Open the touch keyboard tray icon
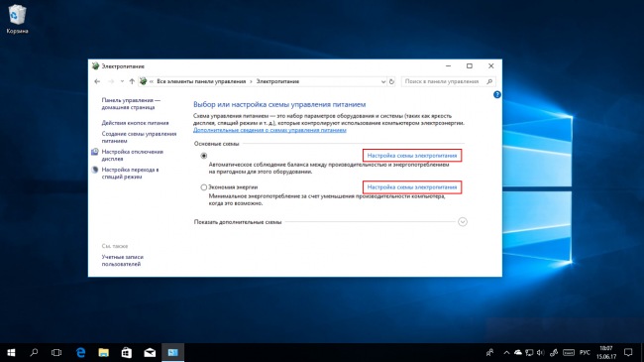 pyautogui.click(x=569, y=352)
